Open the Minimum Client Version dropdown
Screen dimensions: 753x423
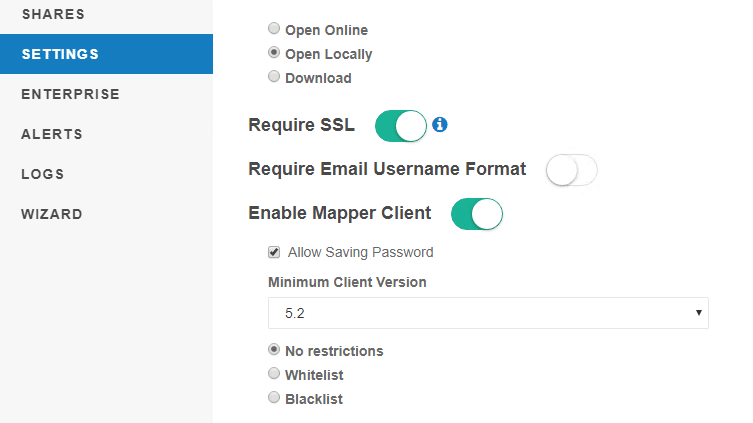pyautogui.click(x=488, y=313)
